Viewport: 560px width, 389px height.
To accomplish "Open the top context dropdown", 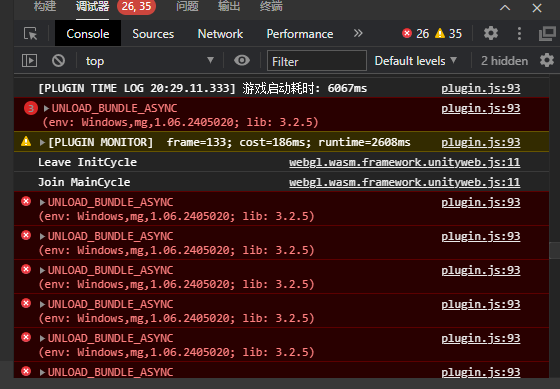I will 149,61.
